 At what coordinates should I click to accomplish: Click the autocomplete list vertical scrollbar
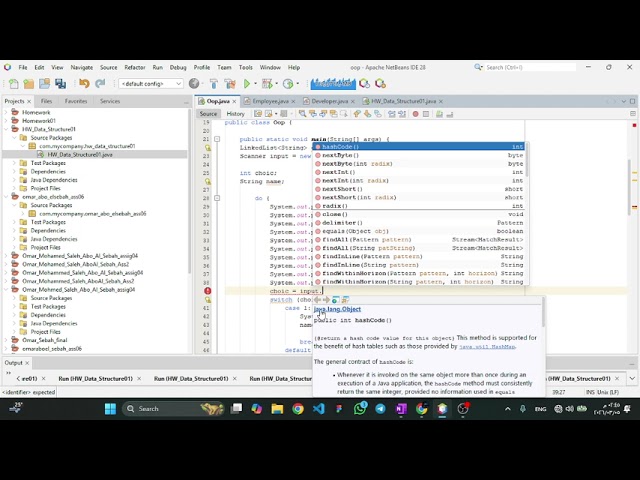tap(527, 159)
